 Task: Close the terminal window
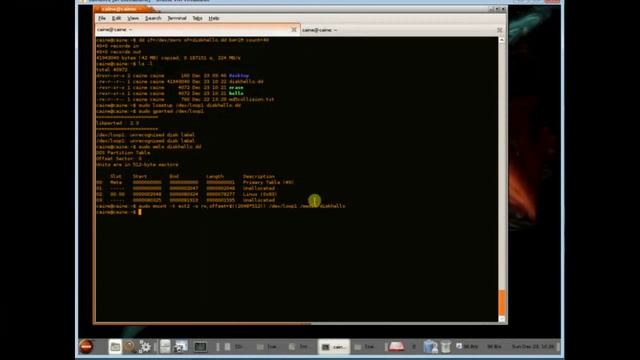tap(503, 9)
